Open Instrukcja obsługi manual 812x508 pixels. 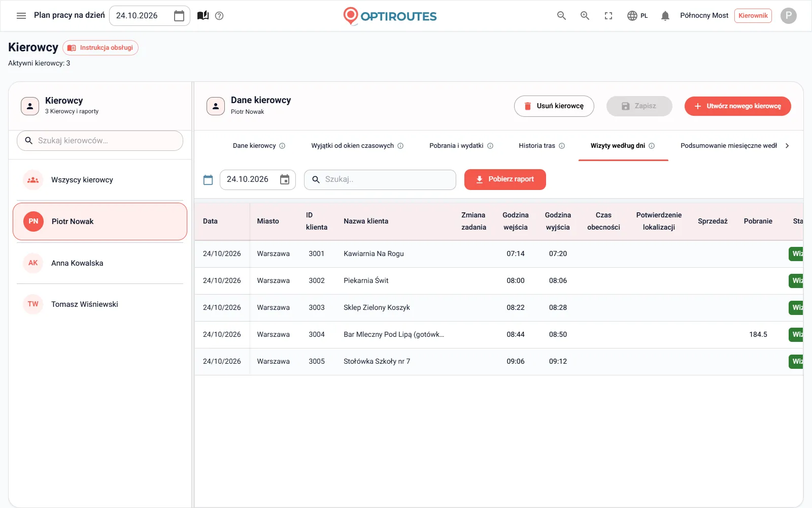pyautogui.click(x=100, y=48)
